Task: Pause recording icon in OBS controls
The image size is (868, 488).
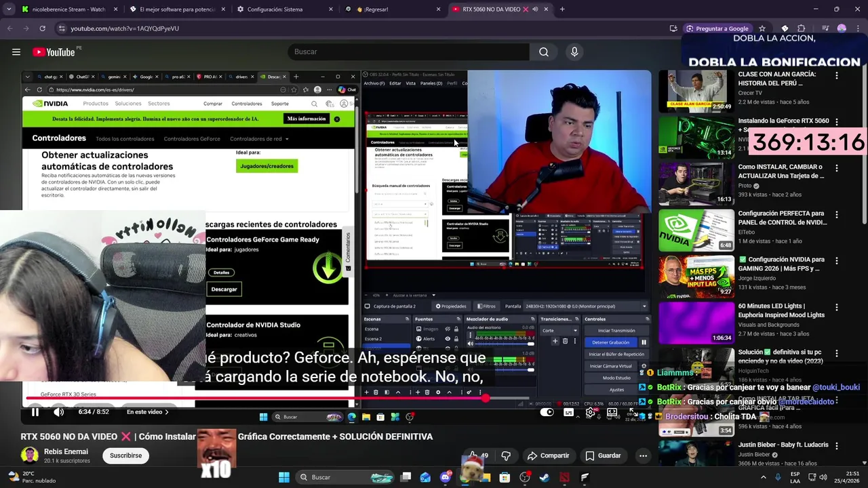Action: click(x=644, y=342)
